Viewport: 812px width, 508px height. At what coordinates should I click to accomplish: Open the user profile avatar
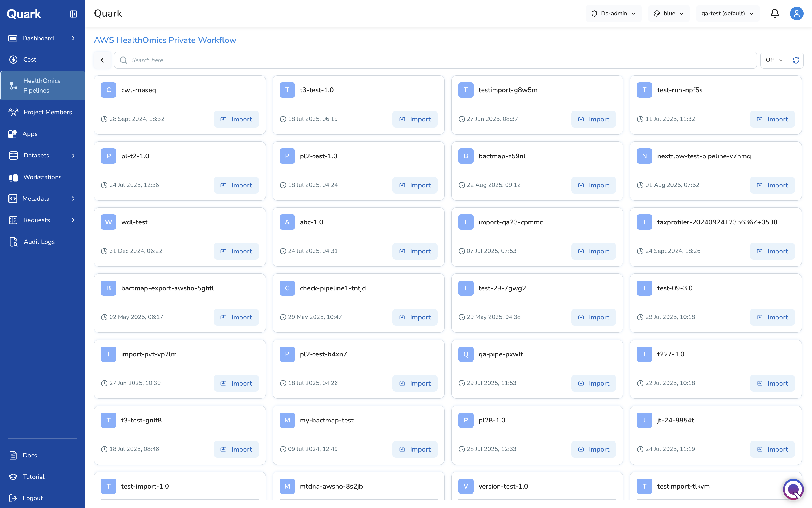[x=796, y=14]
